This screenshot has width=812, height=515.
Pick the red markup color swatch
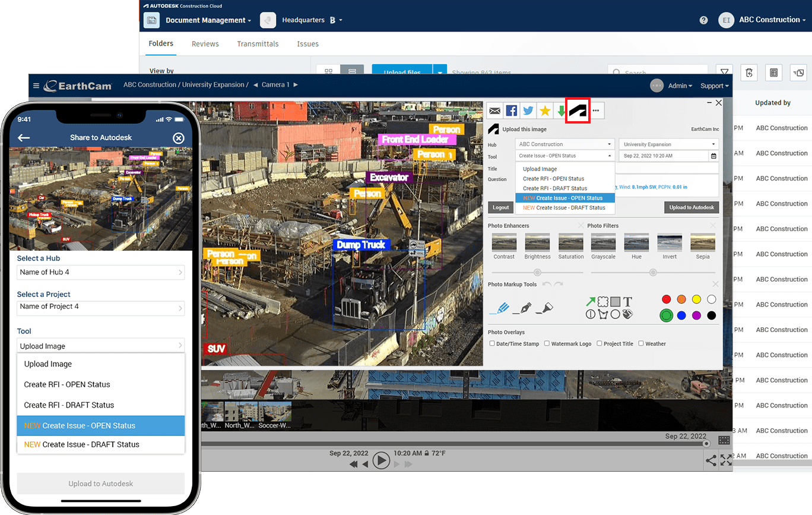pos(666,299)
